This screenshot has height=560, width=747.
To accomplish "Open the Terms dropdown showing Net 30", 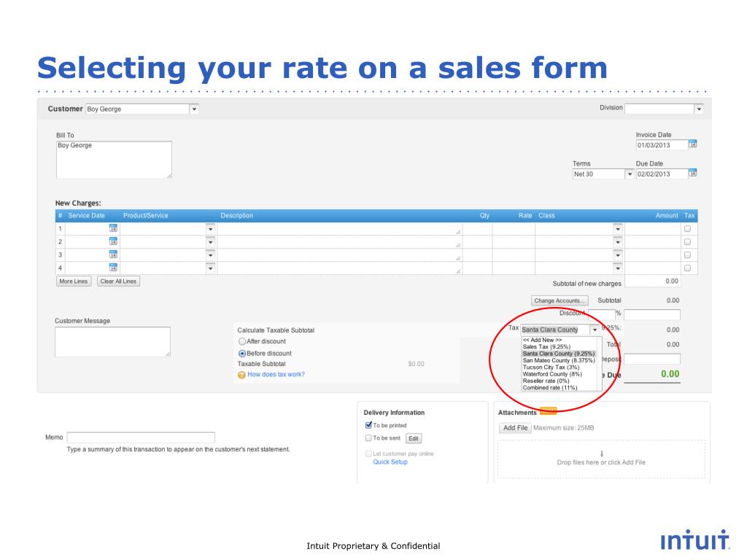I will (630, 174).
